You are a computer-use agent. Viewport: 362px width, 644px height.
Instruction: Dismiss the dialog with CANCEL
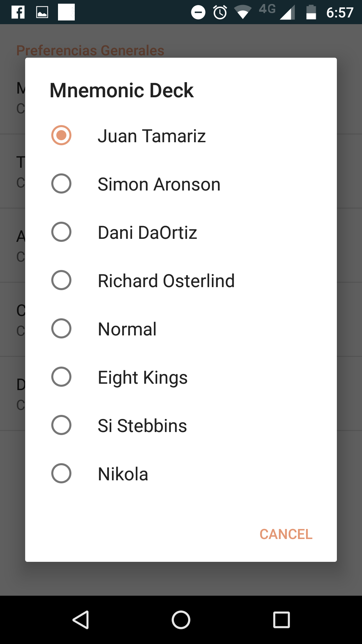coord(286,534)
